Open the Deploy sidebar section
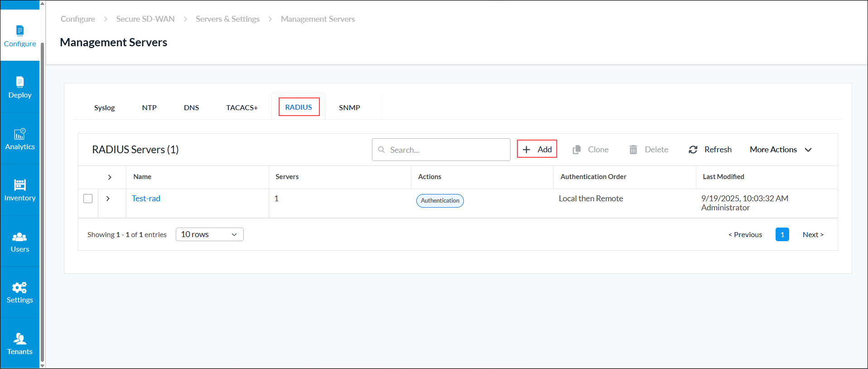This screenshot has width=868, height=369. click(20, 87)
